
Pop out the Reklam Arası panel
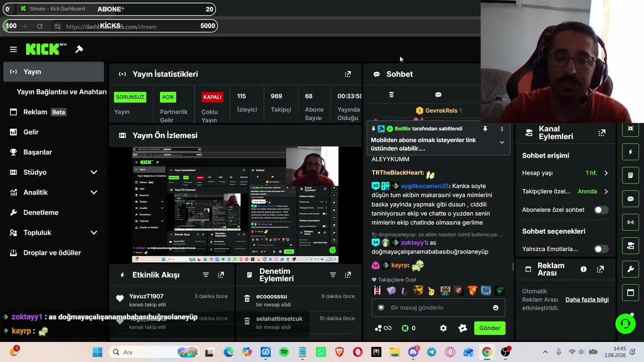click(x=600, y=269)
